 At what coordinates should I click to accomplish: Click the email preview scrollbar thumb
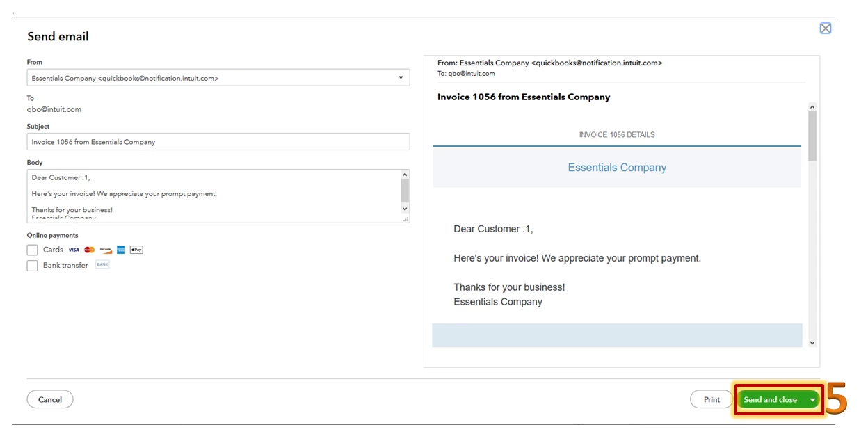pyautogui.click(x=812, y=136)
